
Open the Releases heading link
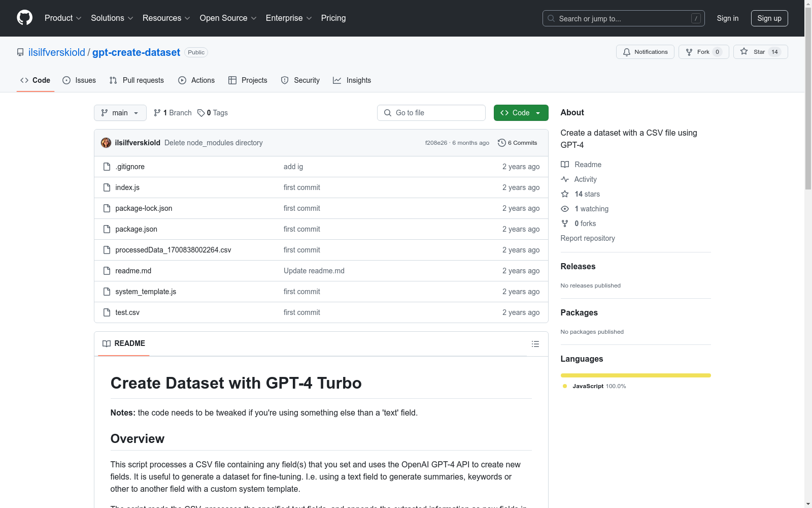pyautogui.click(x=578, y=266)
